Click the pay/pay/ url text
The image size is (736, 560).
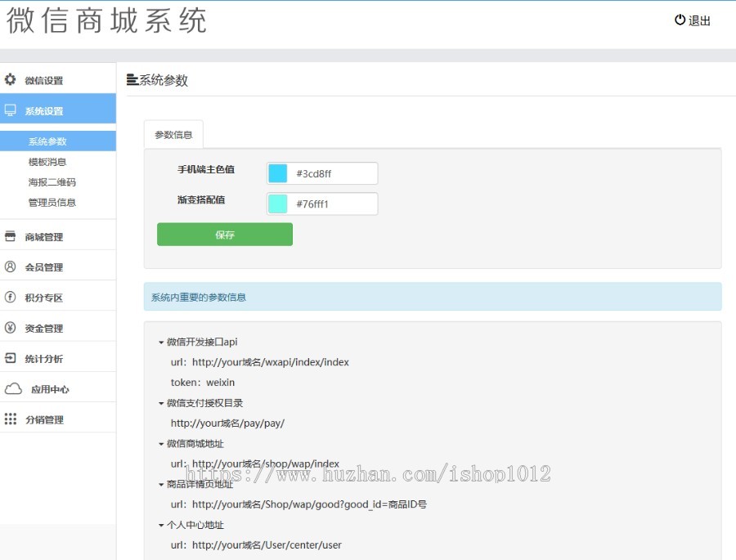click(x=227, y=423)
